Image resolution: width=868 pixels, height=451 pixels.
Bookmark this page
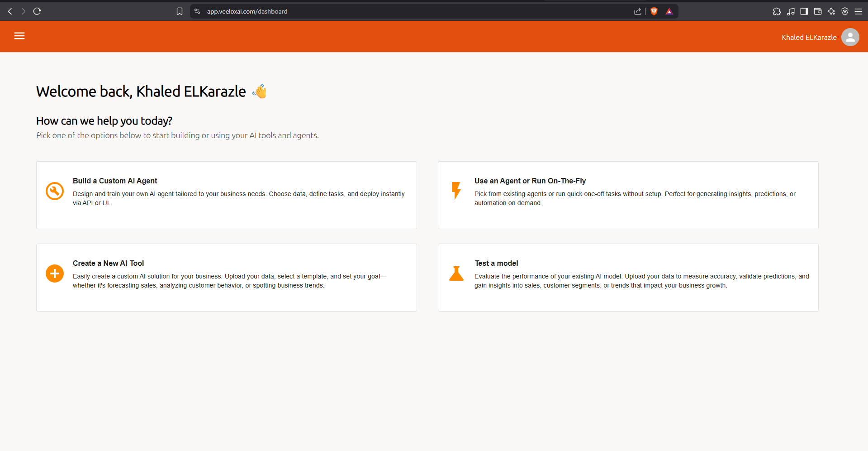click(180, 11)
